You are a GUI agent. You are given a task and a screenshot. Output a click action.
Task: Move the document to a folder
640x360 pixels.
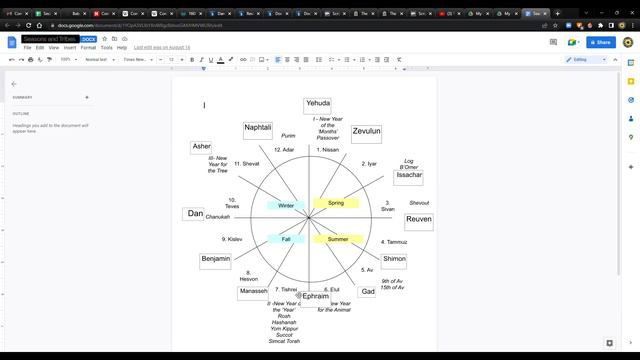(x=115, y=39)
